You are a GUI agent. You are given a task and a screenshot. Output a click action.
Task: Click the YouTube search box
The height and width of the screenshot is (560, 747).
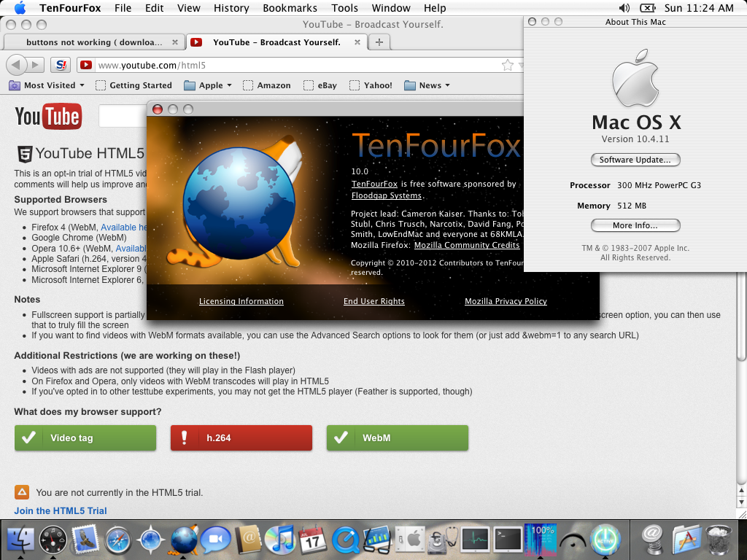tap(123, 116)
